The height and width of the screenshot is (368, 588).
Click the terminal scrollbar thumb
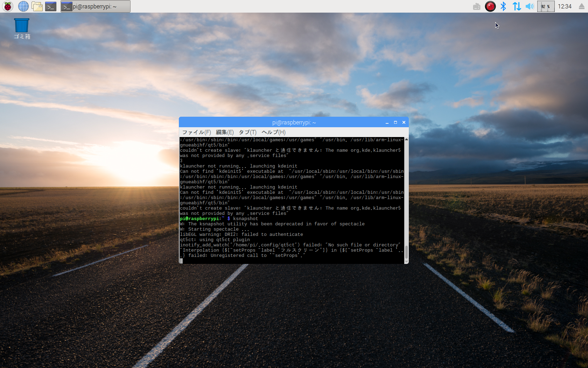pyautogui.click(x=406, y=252)
